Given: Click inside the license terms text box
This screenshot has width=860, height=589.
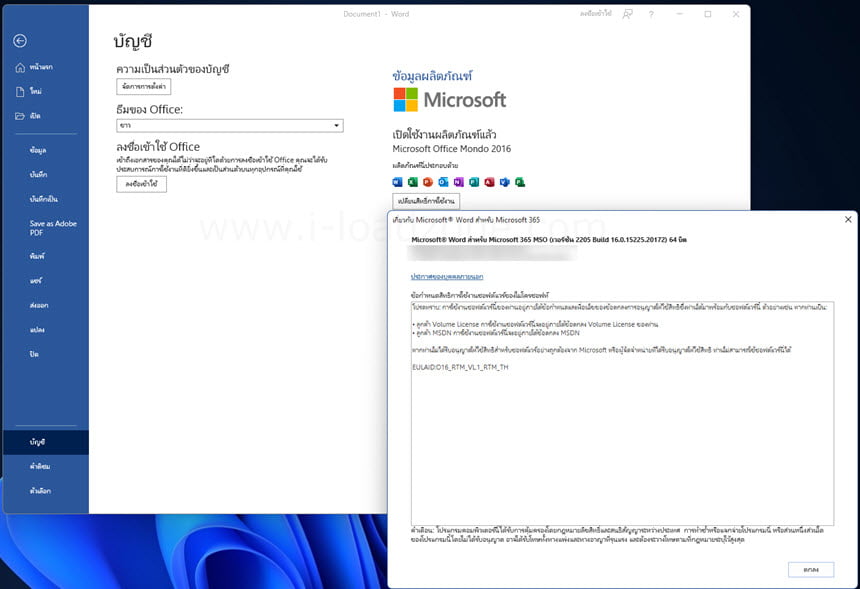Looking at the screenshot, I should coord(623,414).
